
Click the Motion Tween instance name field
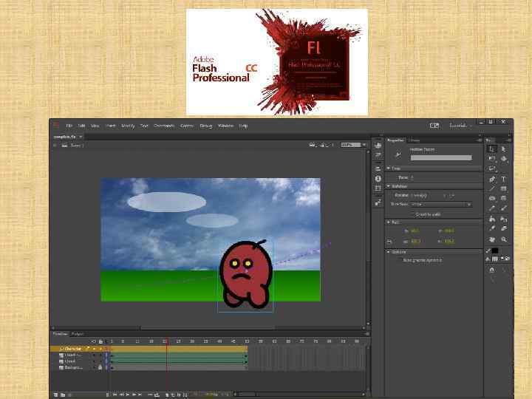(440, 157)
